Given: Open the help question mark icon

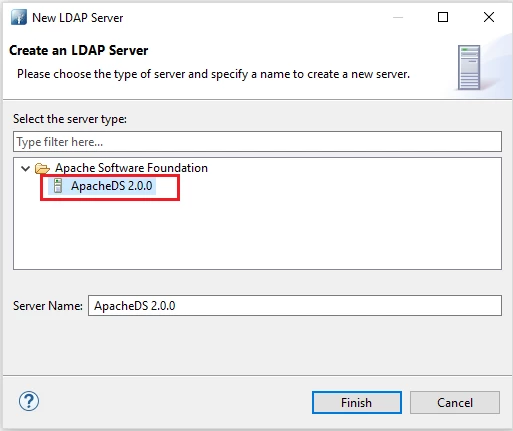Looking at the screenshot, I should [x=29, y=401].
